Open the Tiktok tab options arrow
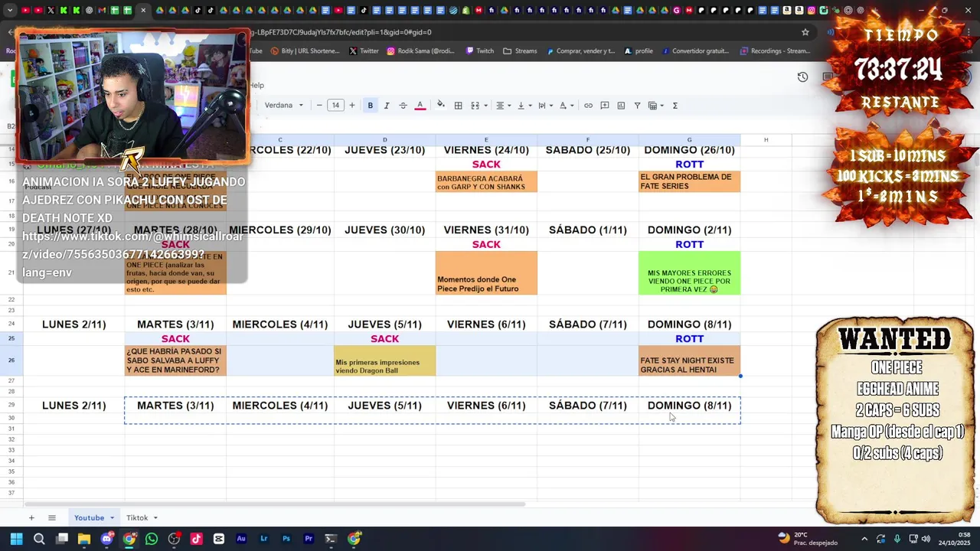Image resolution: width=980 pixels, height=551 pixels. [155, 518]
